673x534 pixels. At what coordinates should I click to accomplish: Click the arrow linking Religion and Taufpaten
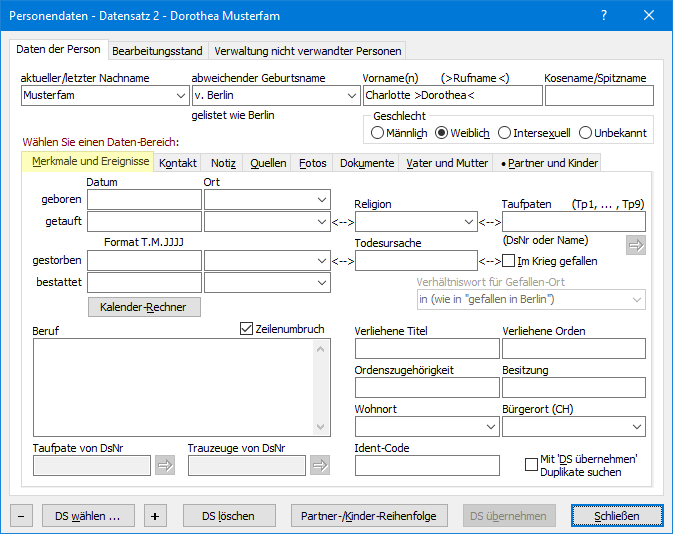pos(490,222)
